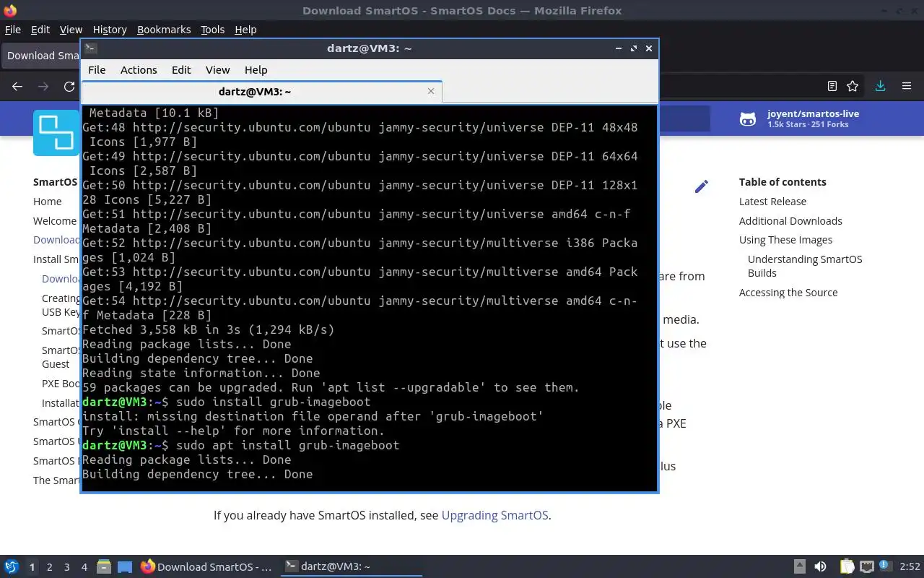This screenshot has height=578, width=924.
Task: Select virtual desktop 1 in pager
Action: (32, 567)
